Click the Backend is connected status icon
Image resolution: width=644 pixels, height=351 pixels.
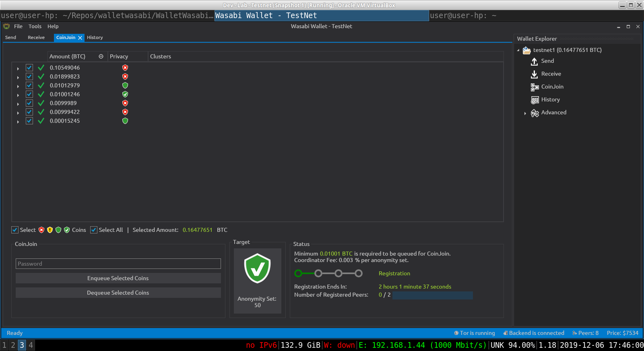(x=506, y=333)
